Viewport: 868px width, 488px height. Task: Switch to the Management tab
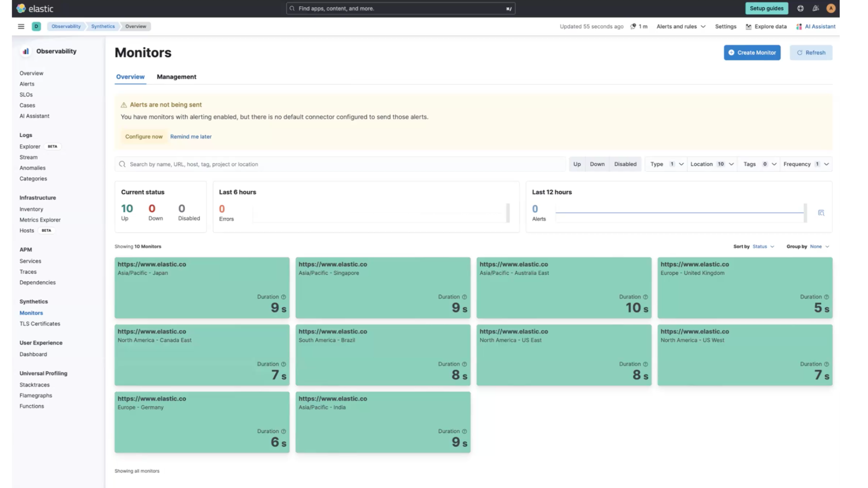click(x=176, y=76)
